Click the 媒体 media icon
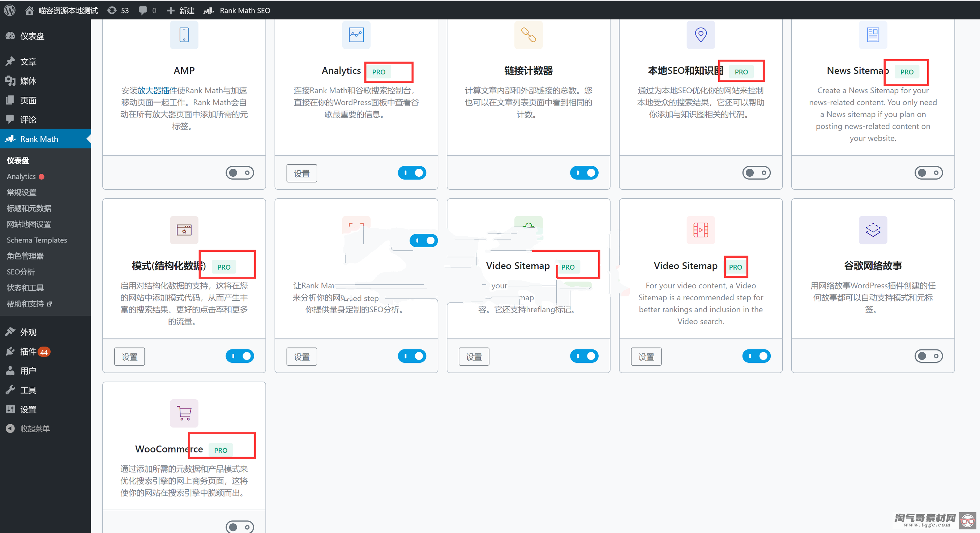This screenshot has width=980, height=533. coord(10,81)
